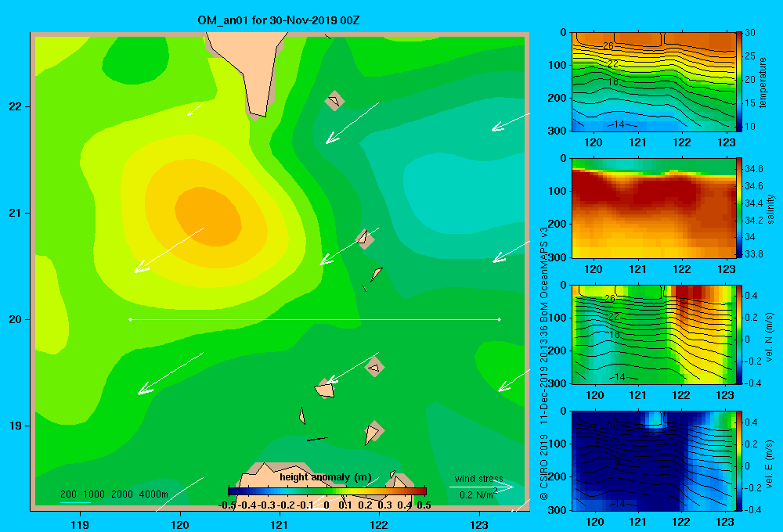The height and width of the screenshot is (532, 783).
Task: Open the northward velocity section panel
Action: point(653,335)
